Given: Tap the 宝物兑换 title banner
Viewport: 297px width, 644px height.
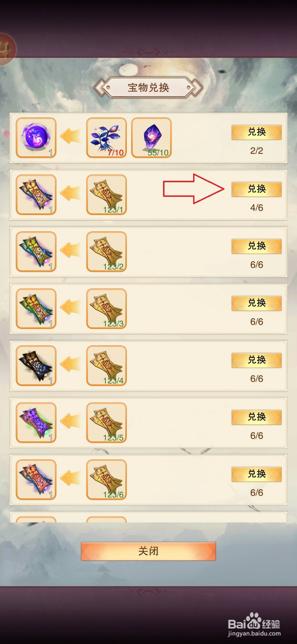Looking at the screenshot, I should 148,87.
